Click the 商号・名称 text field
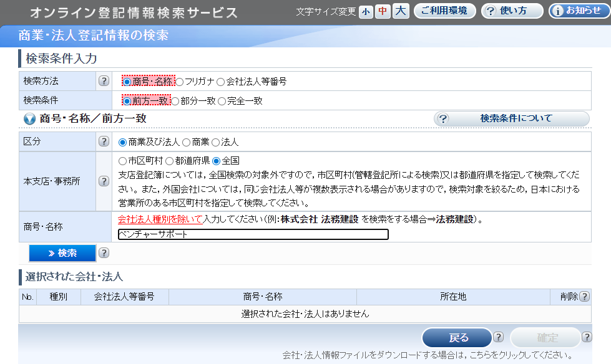The width and height of the screenshot is (611, 364). (x=253, y=234)
